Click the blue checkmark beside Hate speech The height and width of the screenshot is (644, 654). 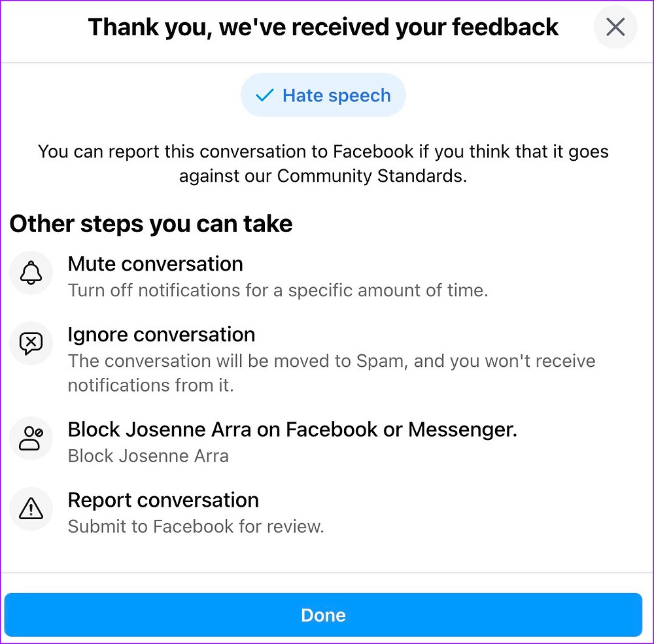[264, 95]
